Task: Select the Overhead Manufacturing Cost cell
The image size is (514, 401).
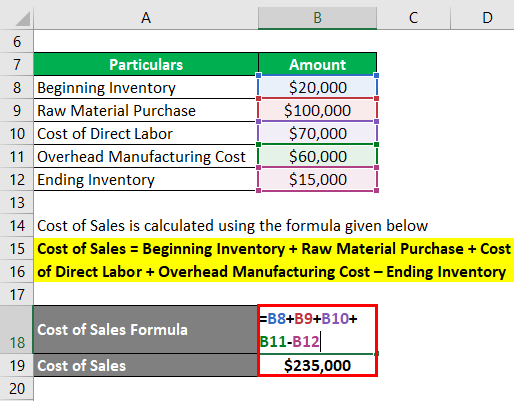Action: click(146, 157)
